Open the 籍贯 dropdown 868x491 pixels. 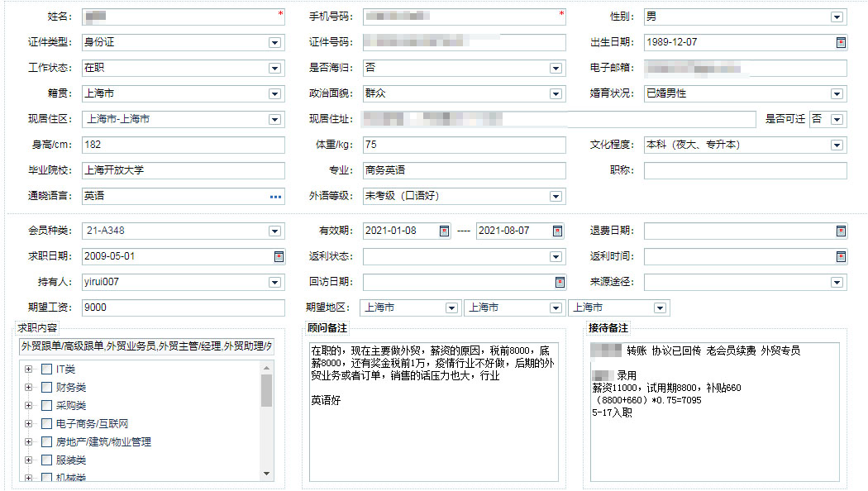pyautogui.click(x=274, y=94)
